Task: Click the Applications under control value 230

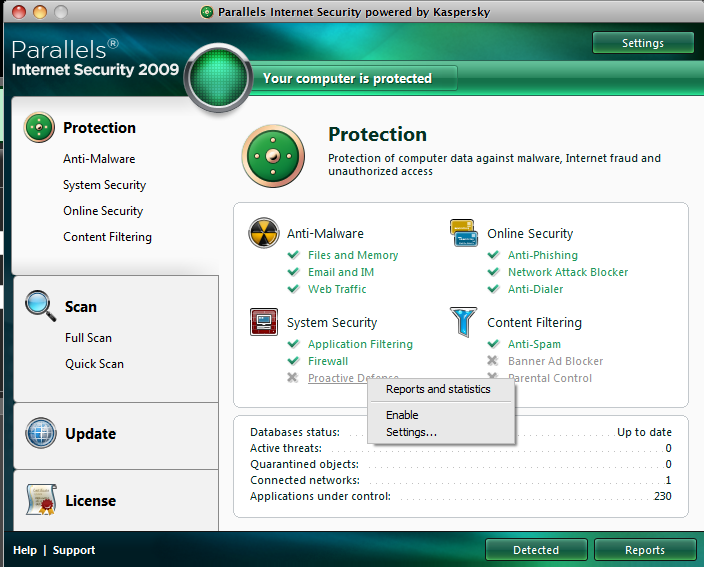Action: 663,496
